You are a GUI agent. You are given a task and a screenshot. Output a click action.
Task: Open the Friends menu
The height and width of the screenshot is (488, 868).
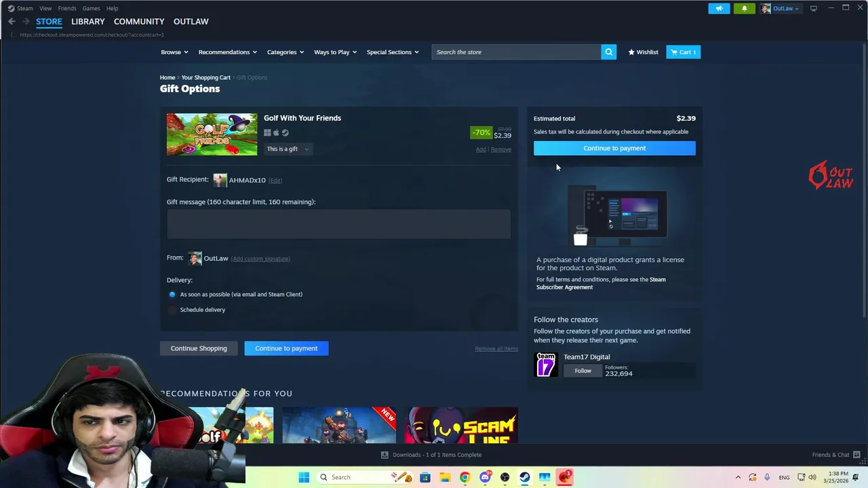(x=67, y=8)
